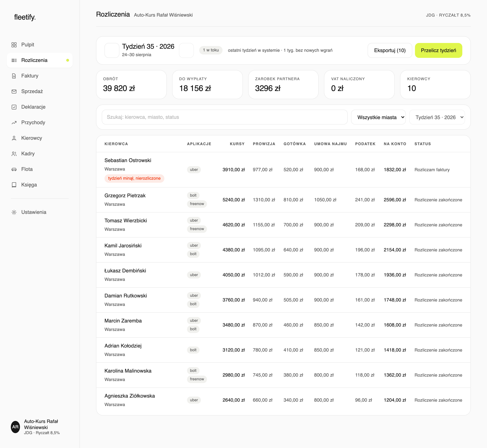Image resolution: width=487 pixels, height=448 pixels.
Task: Focus the Szukaj kierowca search field
Action: pyautogui.click(x=225, y=117)
